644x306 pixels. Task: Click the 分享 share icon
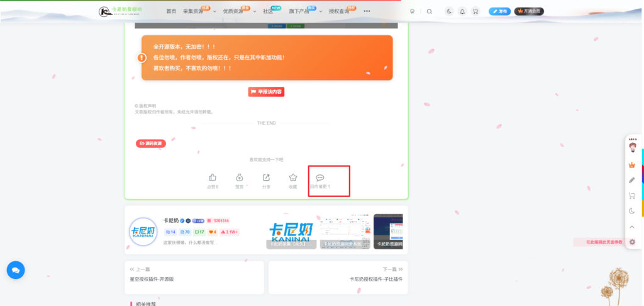pos(266,178)
